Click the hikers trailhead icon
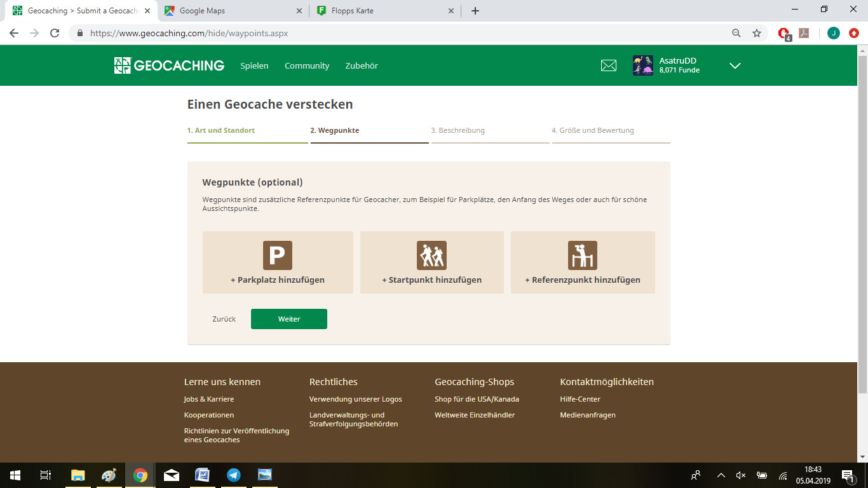 click(432, 255)
